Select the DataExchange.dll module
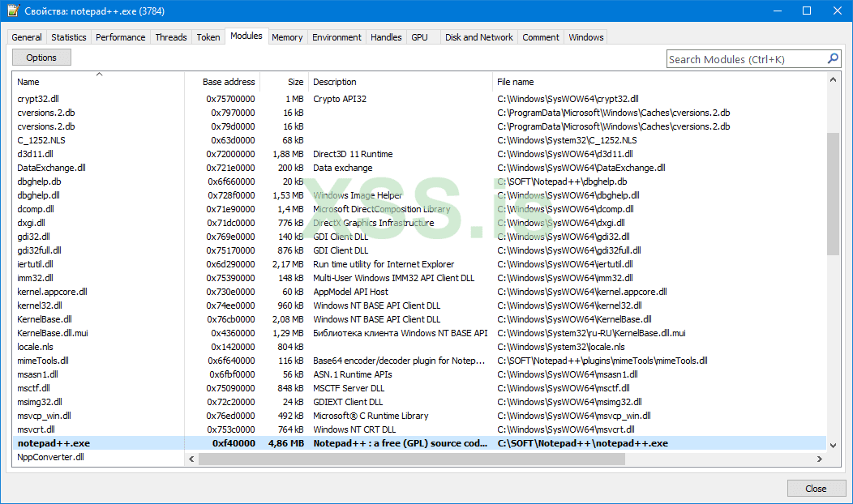 (419, 168)
